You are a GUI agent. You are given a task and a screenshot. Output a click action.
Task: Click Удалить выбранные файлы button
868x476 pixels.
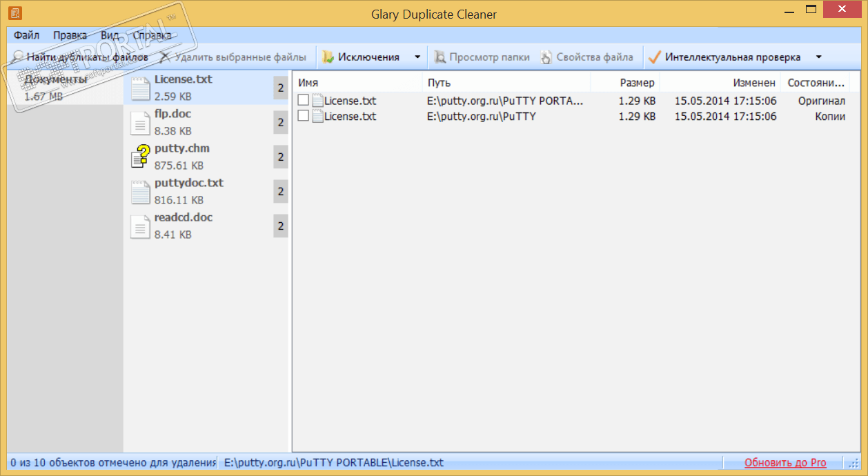pos(234,57)
